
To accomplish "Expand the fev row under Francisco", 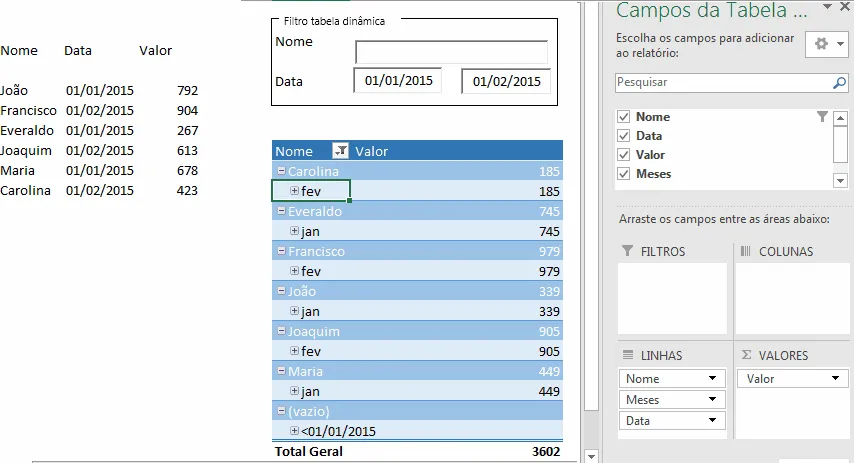I will click(295, 270).
